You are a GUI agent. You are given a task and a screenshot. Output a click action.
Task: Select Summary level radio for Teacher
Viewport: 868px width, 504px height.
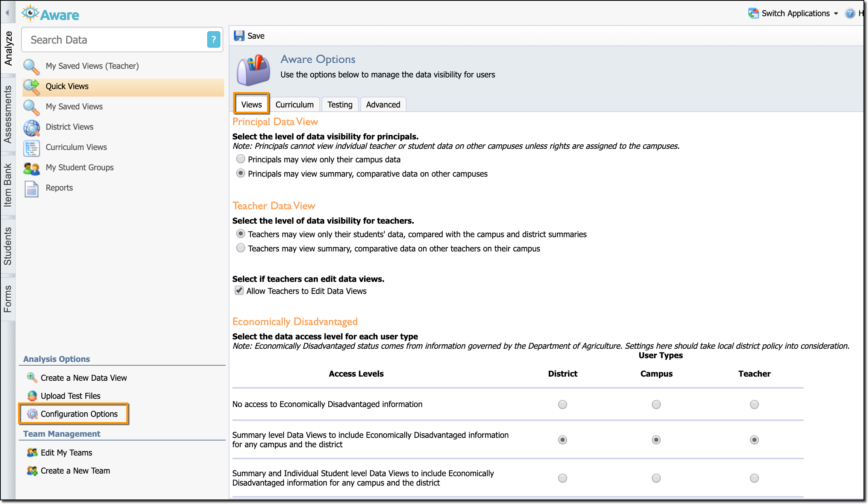tap(754, 440)
